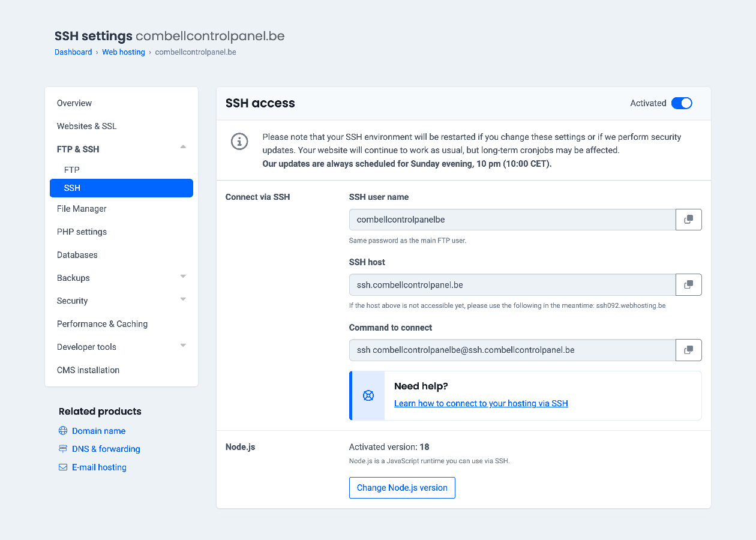Click the Sunday evening updates schedule text
This screenshot has width=756, height=540.
pyautogui.click(x=407, y=164)
